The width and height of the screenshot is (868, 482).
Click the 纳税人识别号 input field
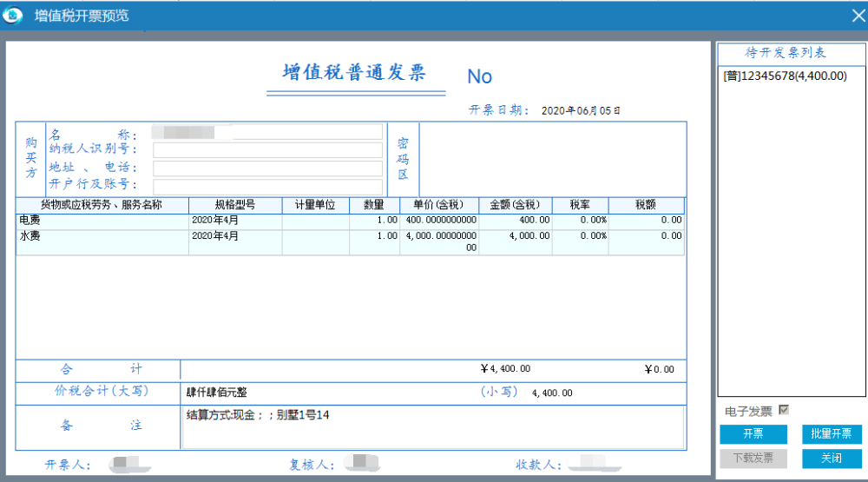267,150
